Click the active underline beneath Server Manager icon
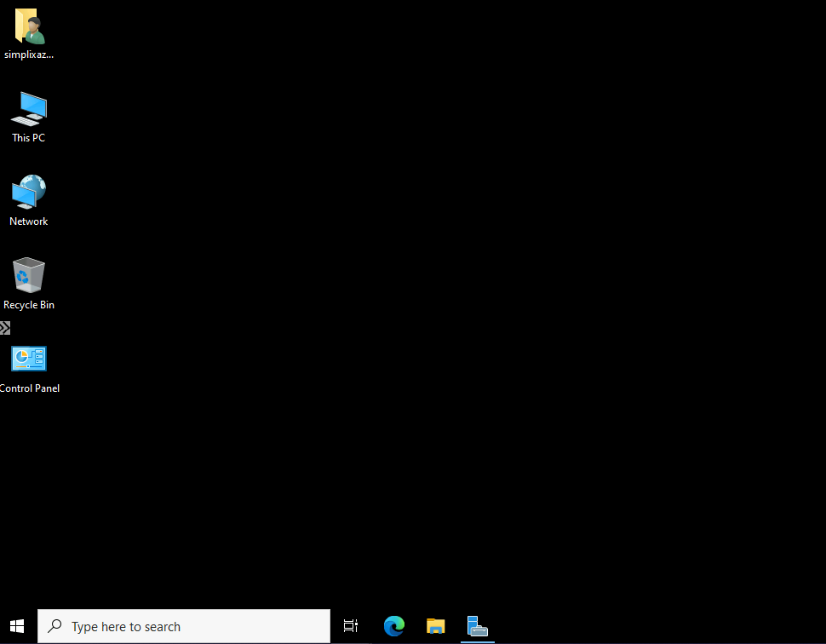 (x=477, y=641)
